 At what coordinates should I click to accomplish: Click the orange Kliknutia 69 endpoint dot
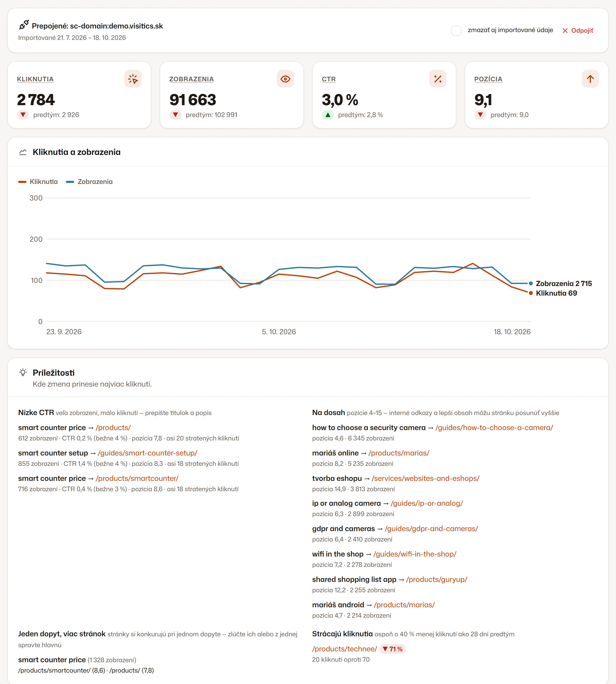[x=531, y=293]
